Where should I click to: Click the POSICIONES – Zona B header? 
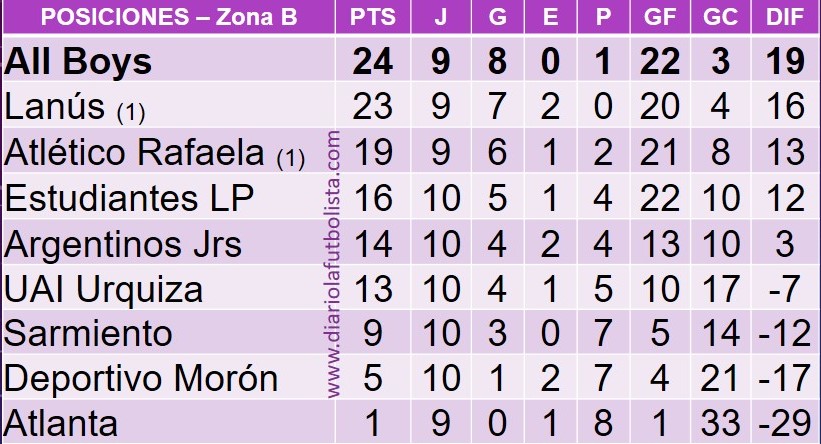tap(169, 17)
